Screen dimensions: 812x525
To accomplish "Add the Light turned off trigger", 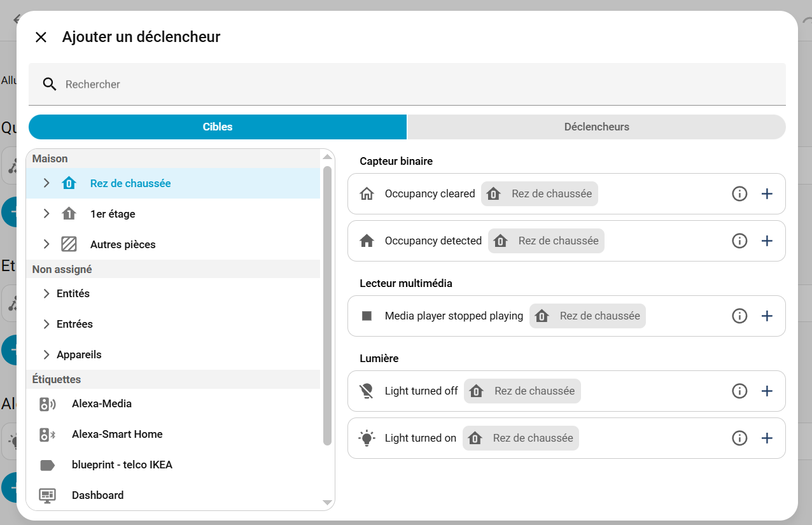I will (x=767, y=391).
